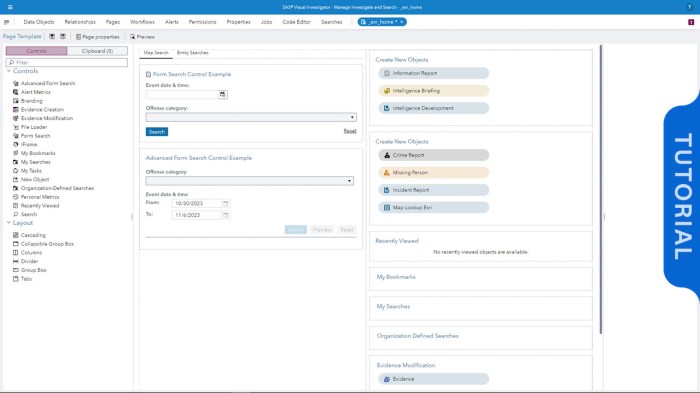Select the Alert Metrics control icon

tap(16, 92)
